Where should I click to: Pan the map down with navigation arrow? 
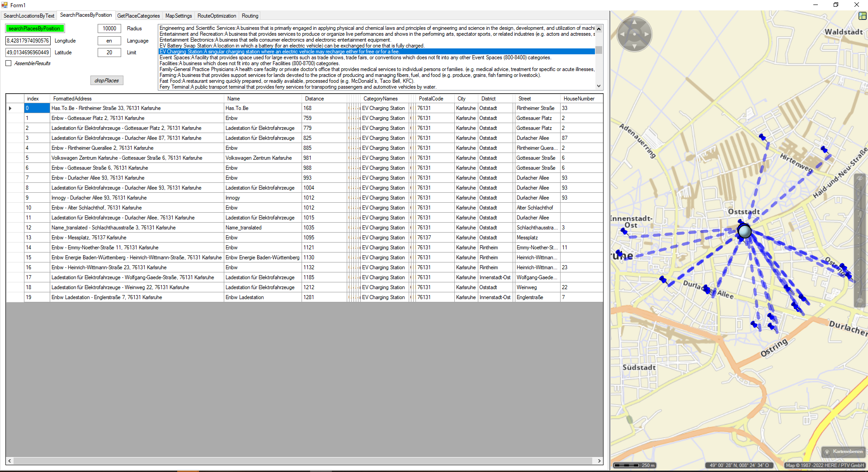point(634,46)
